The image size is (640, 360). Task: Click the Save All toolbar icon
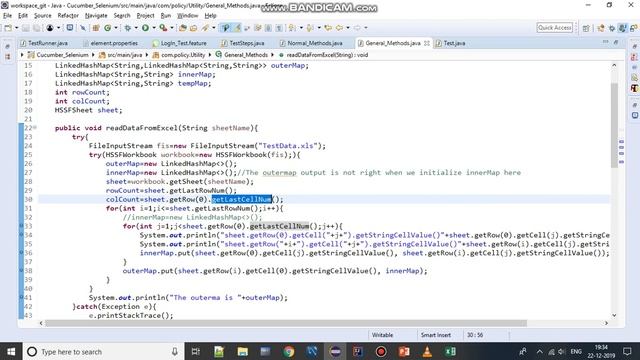[x=36, y=28]
